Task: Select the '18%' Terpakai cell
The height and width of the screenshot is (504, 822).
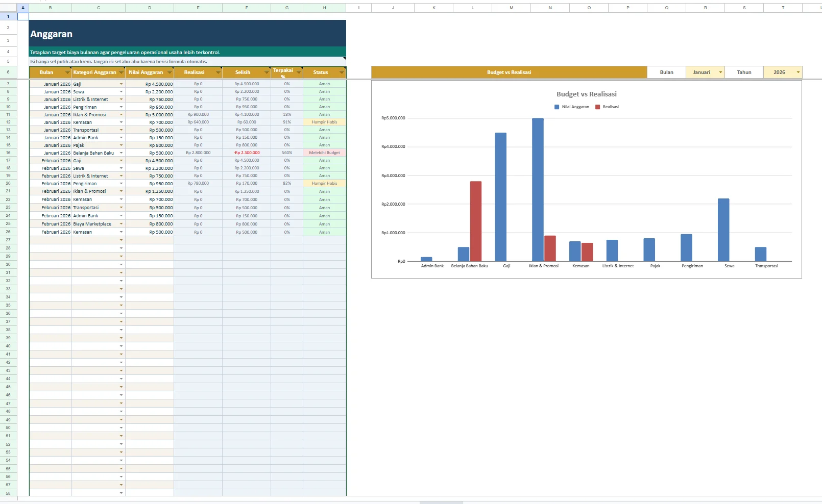Action: point(287,114)
